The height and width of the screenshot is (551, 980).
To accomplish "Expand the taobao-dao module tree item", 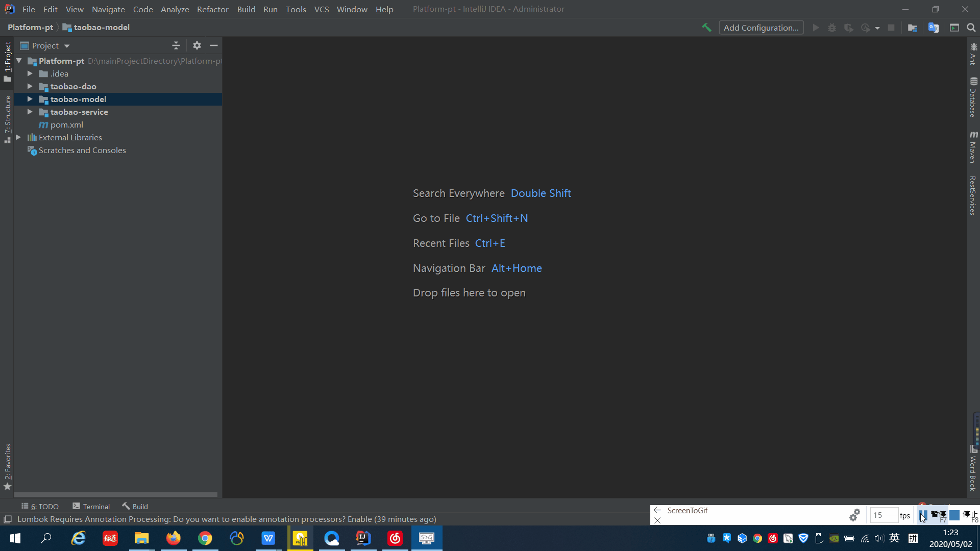I will (30, 86).
